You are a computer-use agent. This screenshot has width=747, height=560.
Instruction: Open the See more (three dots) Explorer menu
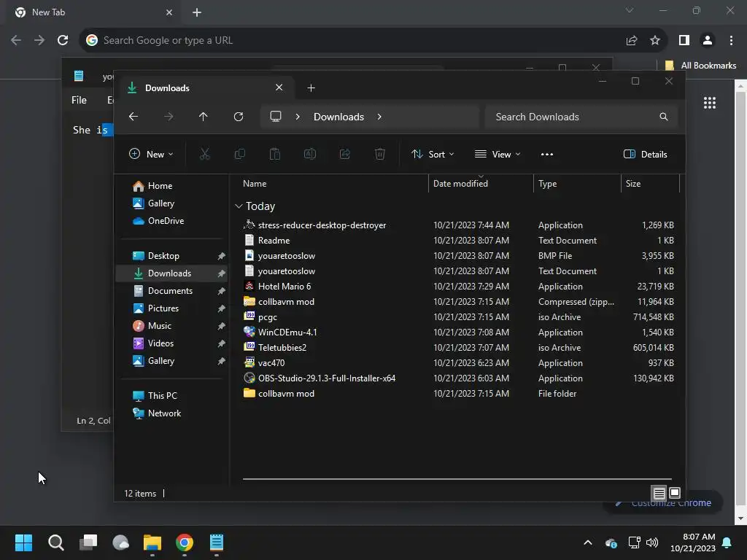[547, 154]
